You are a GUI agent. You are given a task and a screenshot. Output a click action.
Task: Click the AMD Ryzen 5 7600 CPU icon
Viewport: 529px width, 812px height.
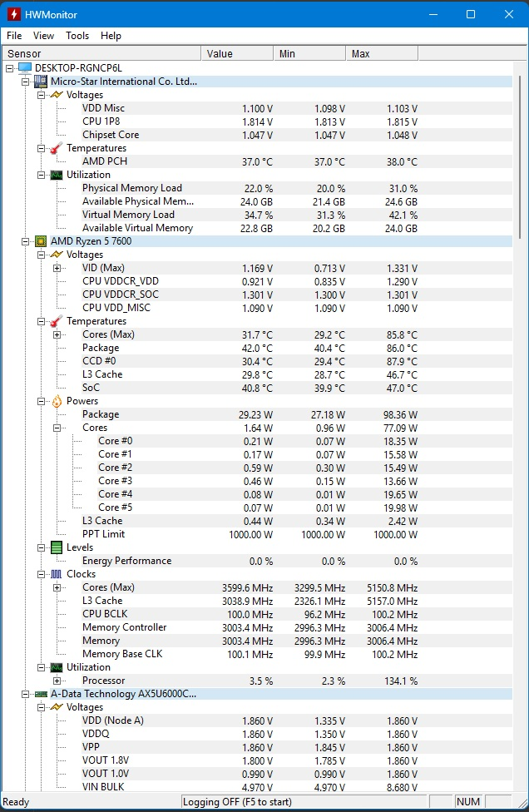41,240
